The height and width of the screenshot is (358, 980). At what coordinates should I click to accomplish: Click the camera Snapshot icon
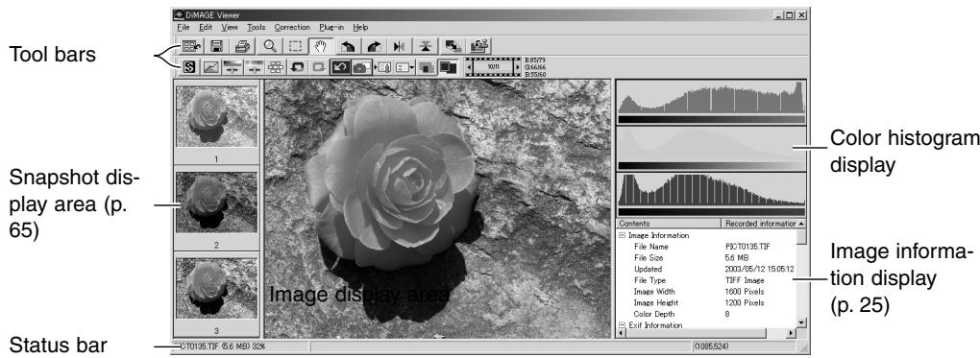pyautogui.click(x=361, y=67)
